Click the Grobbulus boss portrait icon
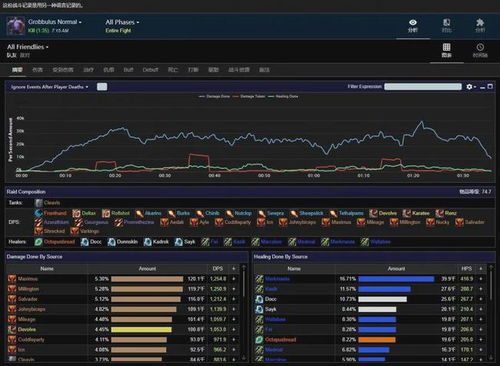The width and height of the screenshot is (500, 366). [16, 26]
